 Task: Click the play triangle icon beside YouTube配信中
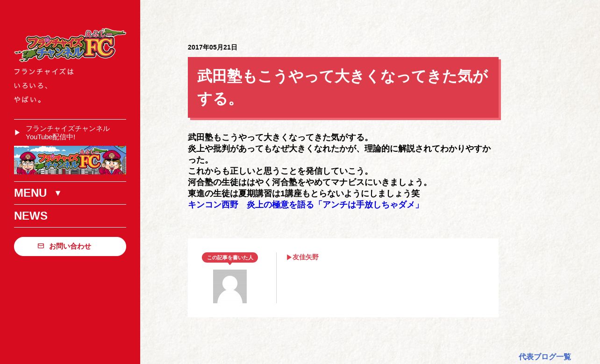(x=17, y=133)
